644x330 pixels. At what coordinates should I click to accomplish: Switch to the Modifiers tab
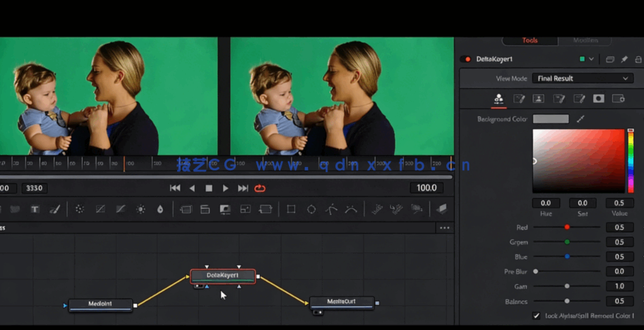[x=585, y=40]
